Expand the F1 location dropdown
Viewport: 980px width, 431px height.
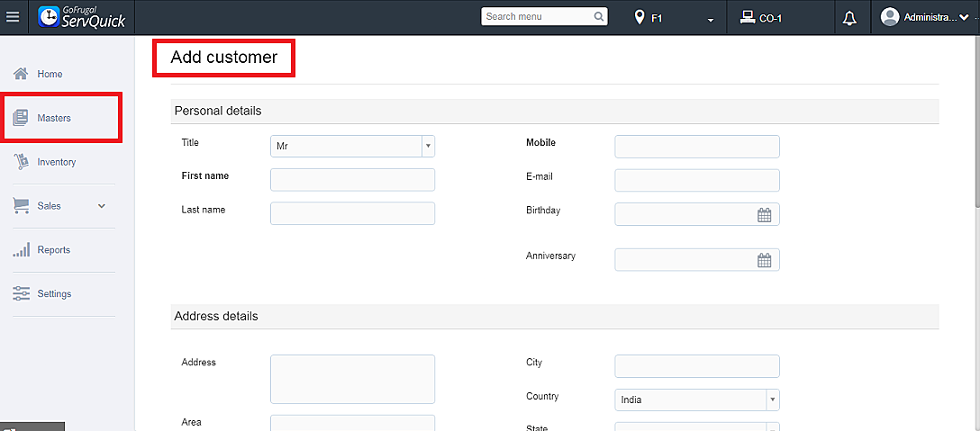711,19
